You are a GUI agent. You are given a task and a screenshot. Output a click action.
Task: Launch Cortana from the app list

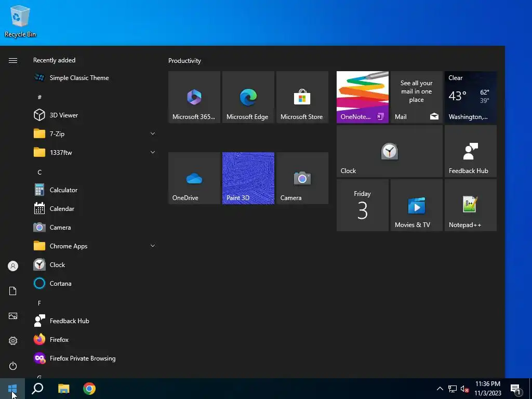click(x=95, y=283)
